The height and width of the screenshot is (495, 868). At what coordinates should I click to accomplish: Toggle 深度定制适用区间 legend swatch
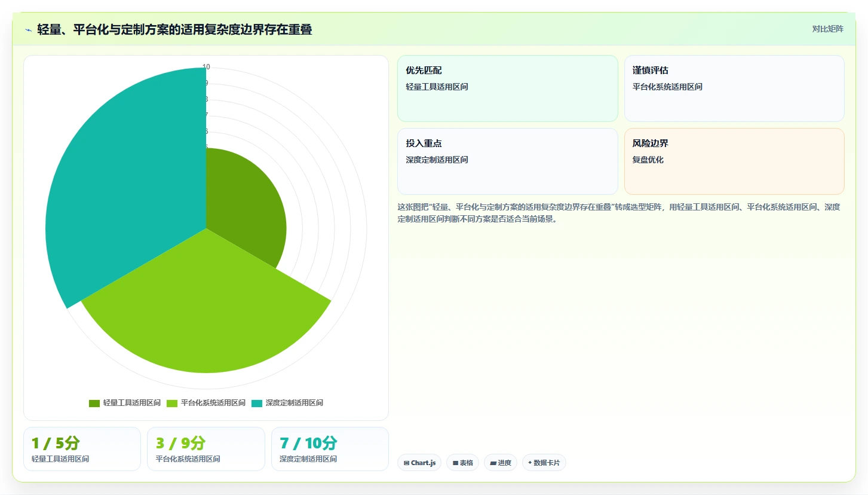(257, 403)
